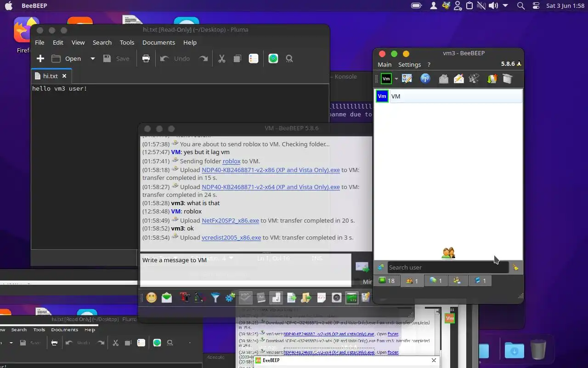Viewport: 588px width, 368px height.
Task: Click the send message envelope arrow button
Action: click(362, 267)
